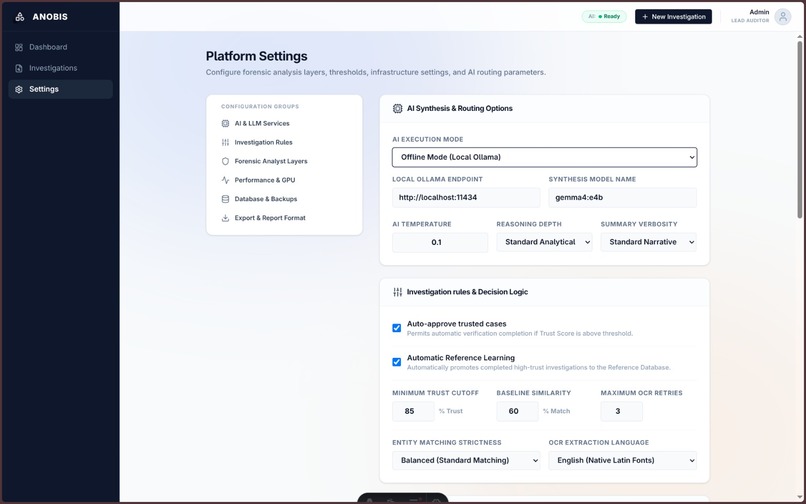Select Performance & GPU group
Image resolution: width=806 pixels, height=504 pixels.
[x=284, y=180]
